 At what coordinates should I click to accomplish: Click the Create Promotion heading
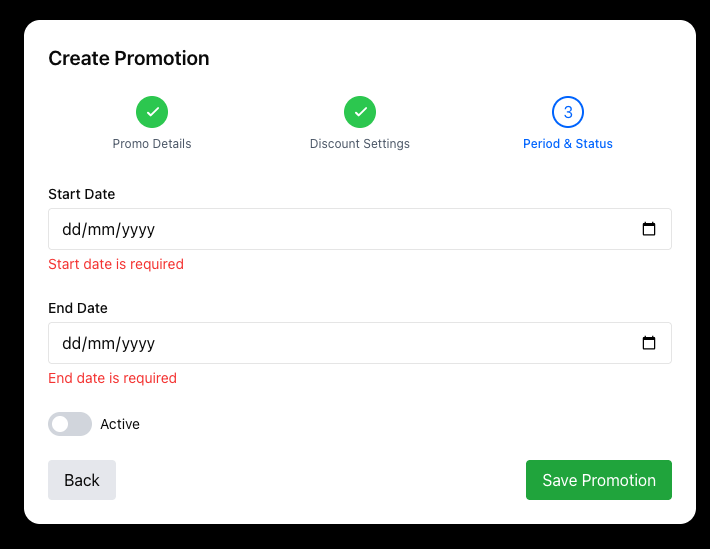tap(129, 58)
